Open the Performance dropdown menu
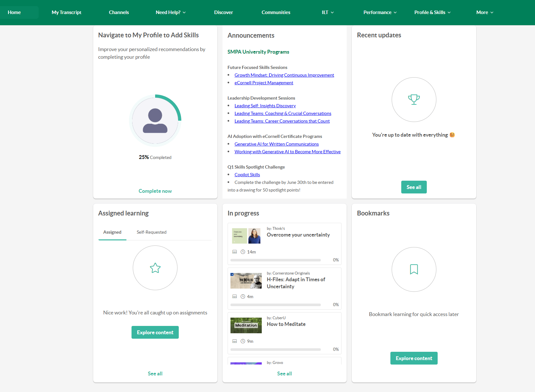 [x=380, y=12]
